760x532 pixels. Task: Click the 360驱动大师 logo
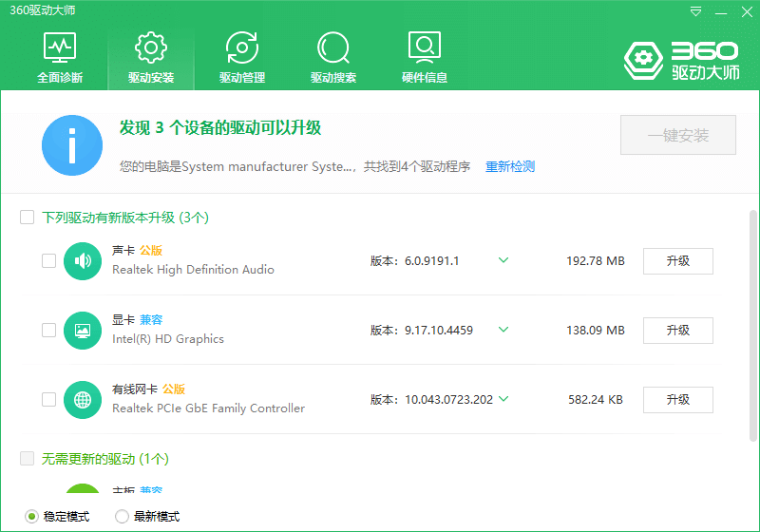tap(682, 61)
